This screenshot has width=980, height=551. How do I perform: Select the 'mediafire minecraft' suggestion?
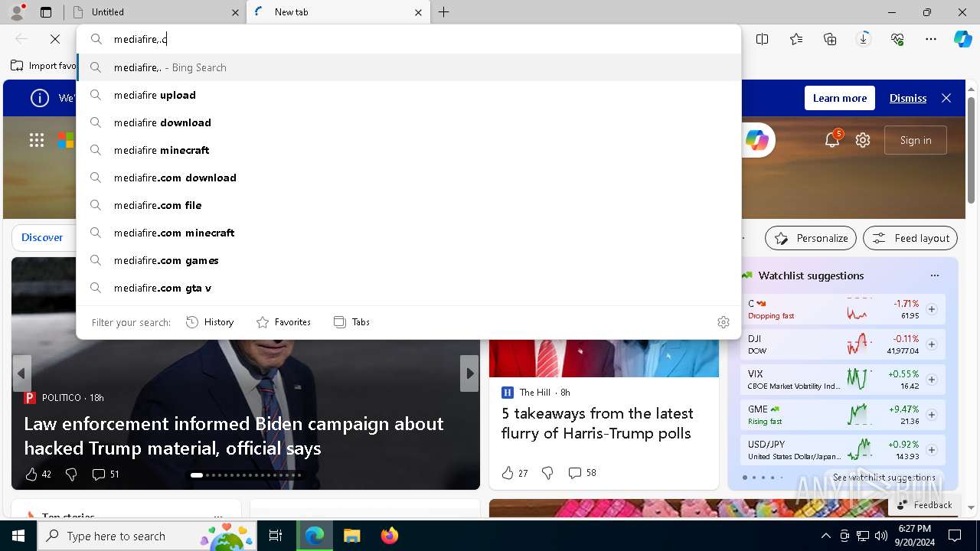(x=409, y=150)
